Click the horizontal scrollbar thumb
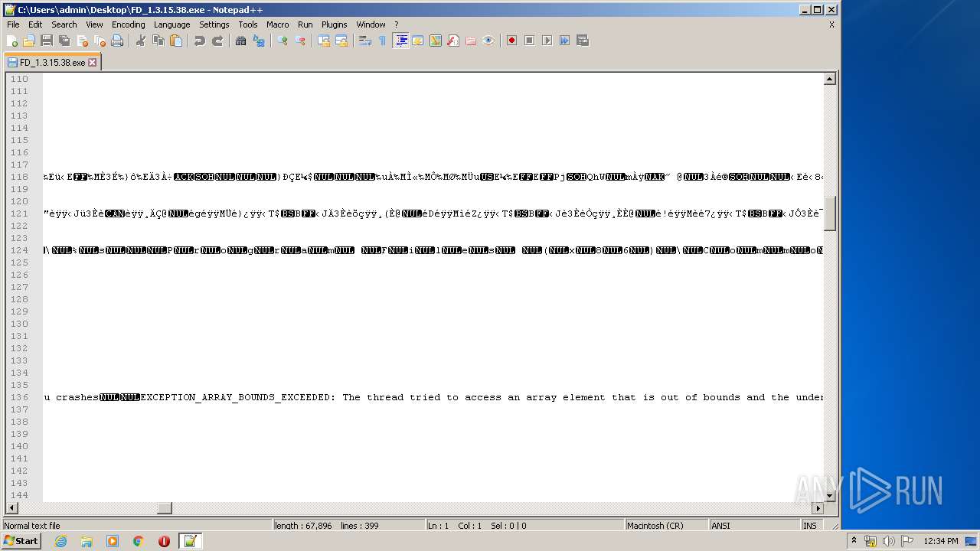This screenshot has width=980, height=551. click(x=165, y=508)
